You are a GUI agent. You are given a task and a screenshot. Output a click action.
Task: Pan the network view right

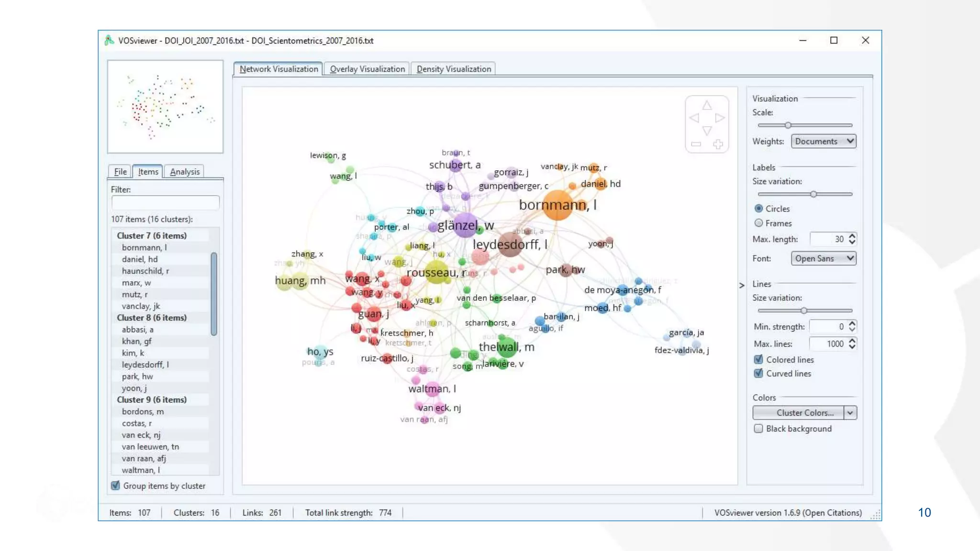click(x=720, y=118)
